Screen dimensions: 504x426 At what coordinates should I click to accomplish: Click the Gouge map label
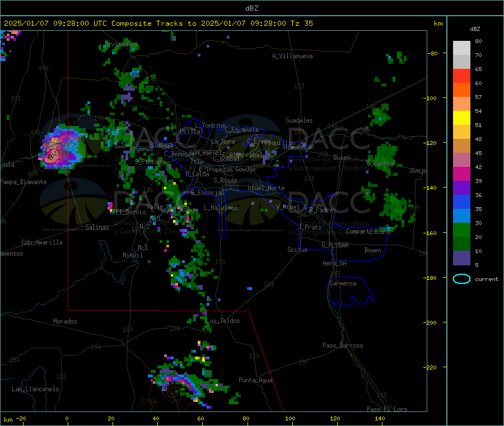(x=245, y=169)
